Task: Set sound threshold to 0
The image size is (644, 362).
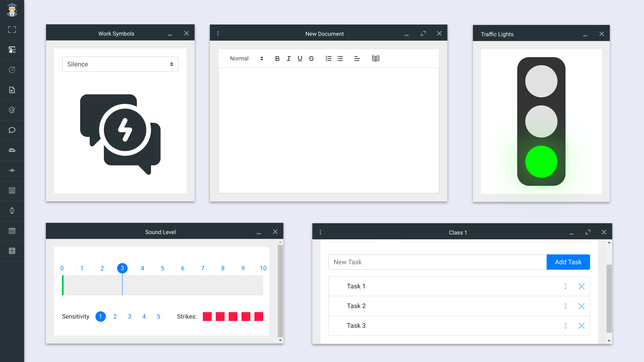Action: (x=62, y=268)
